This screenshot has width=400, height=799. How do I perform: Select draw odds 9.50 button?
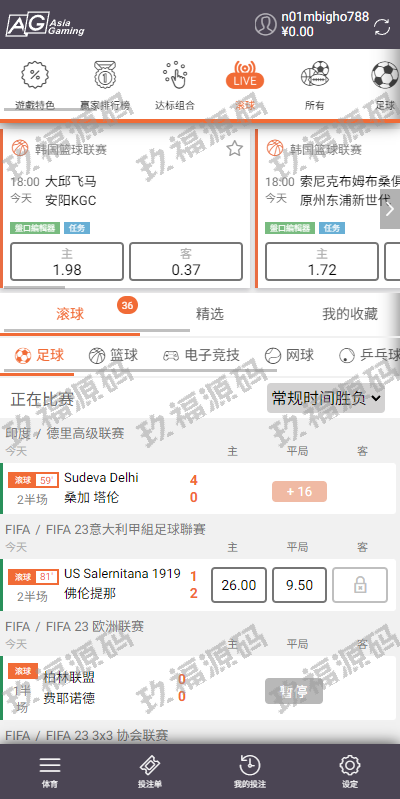tap(299, 585)
